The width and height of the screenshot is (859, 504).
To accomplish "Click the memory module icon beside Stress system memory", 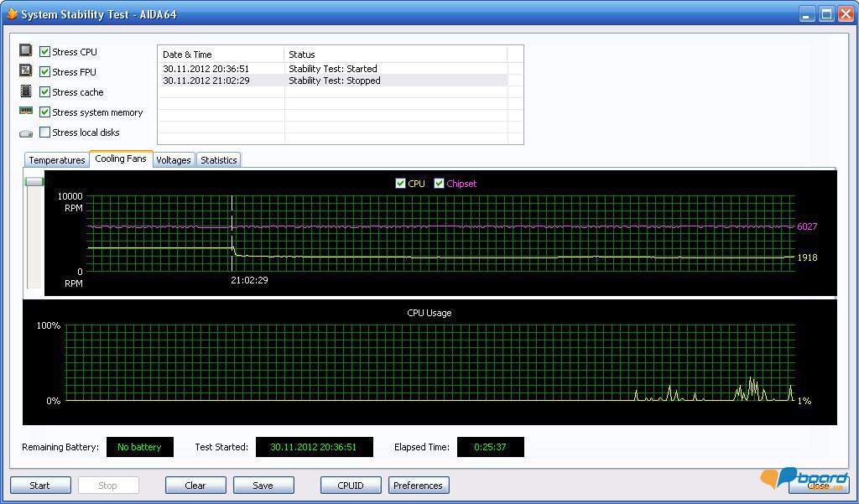I will [25, 112].
